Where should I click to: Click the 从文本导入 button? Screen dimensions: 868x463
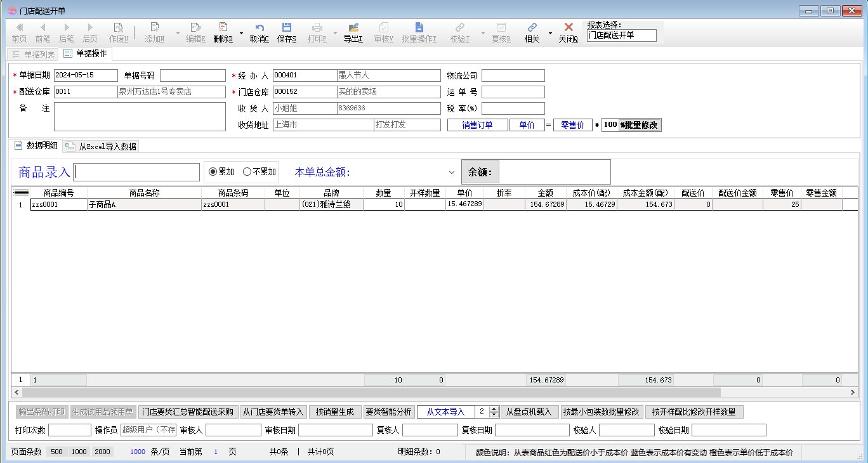pos(445,412)
